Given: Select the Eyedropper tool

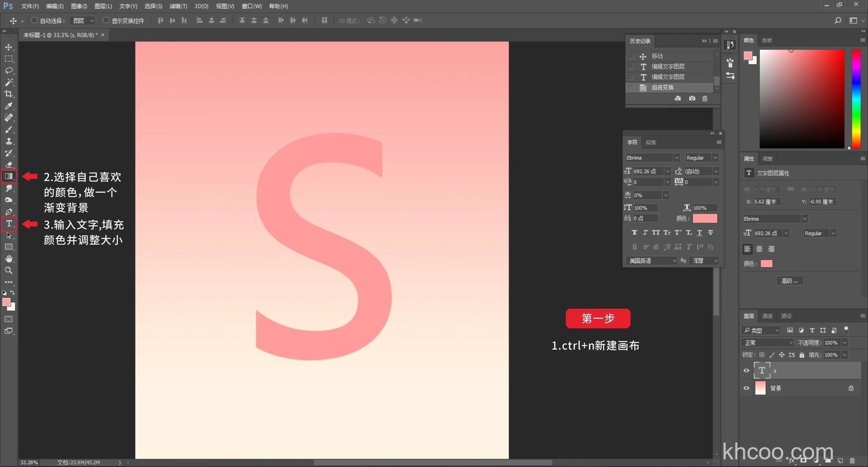Looking at the screenshot, I should [x=9, y=106].
